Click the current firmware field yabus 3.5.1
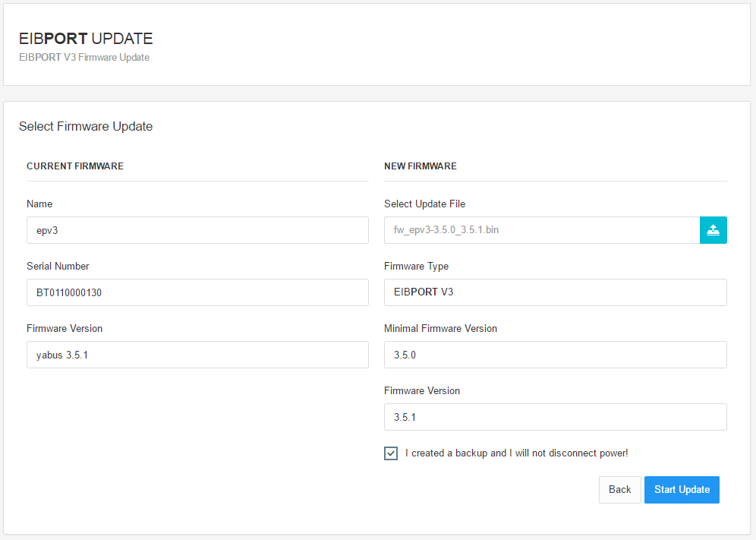Screen dimensions: 756x540 click(x=197, y=355)
